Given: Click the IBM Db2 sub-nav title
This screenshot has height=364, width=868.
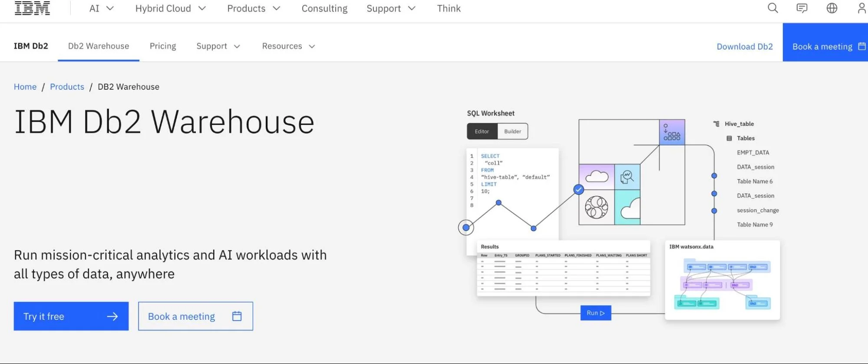Looking at the screenshot, I should pyautogui.click(x=31, y=46).
